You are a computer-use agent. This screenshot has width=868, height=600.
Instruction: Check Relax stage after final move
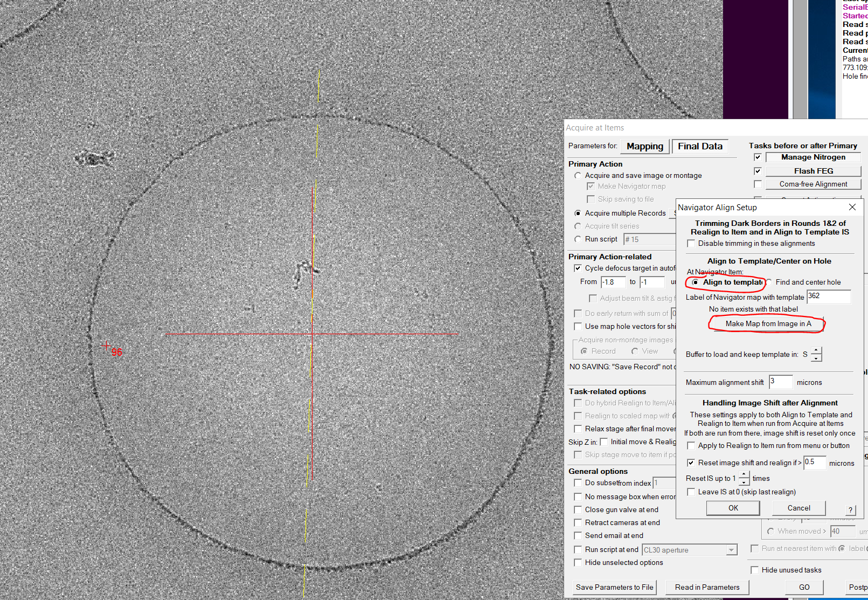click(578, 429)
